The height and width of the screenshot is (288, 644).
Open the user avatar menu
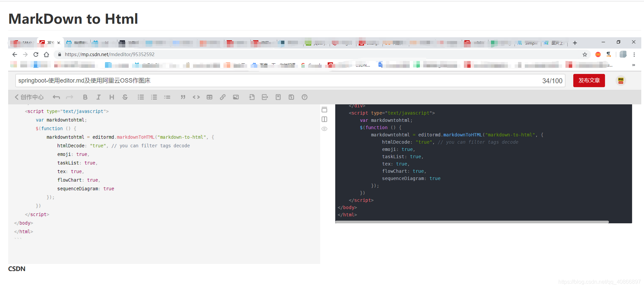click(x=621, y=81)
